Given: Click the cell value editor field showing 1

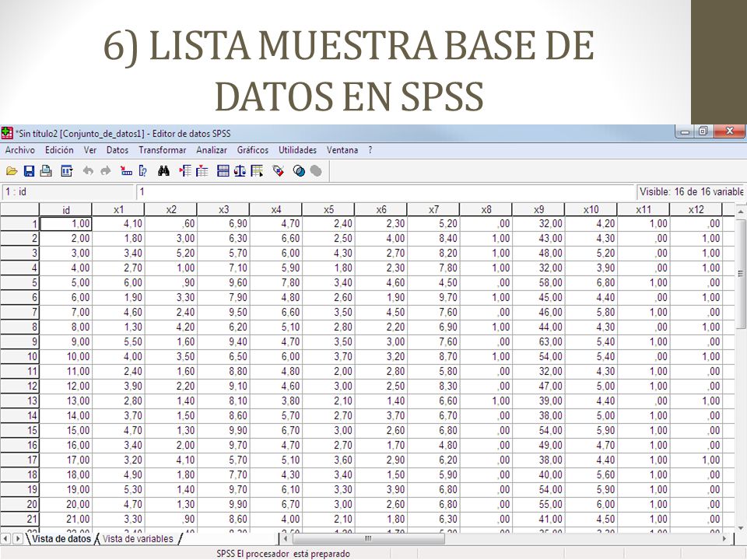Looking at the screenshot, I should coord(385,192).
